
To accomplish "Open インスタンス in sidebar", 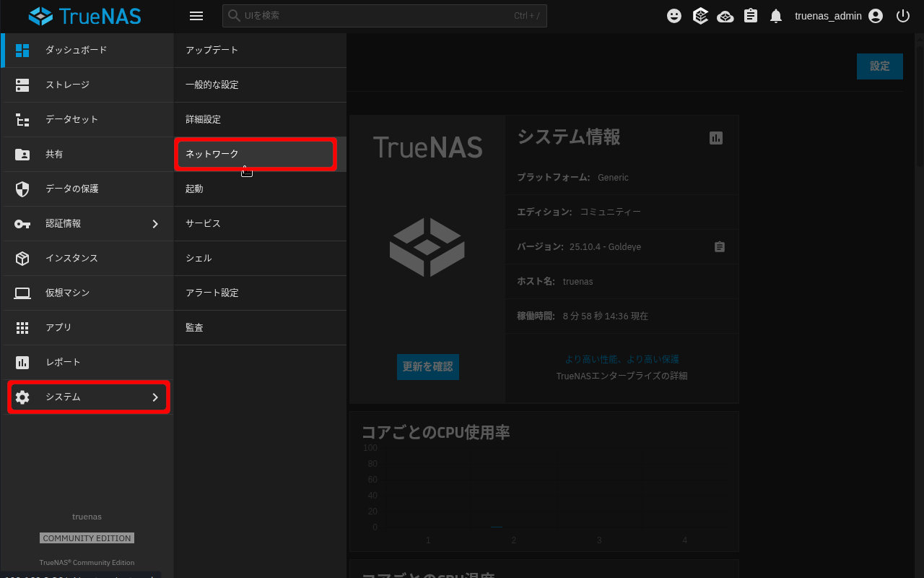I will coord(87,258).
